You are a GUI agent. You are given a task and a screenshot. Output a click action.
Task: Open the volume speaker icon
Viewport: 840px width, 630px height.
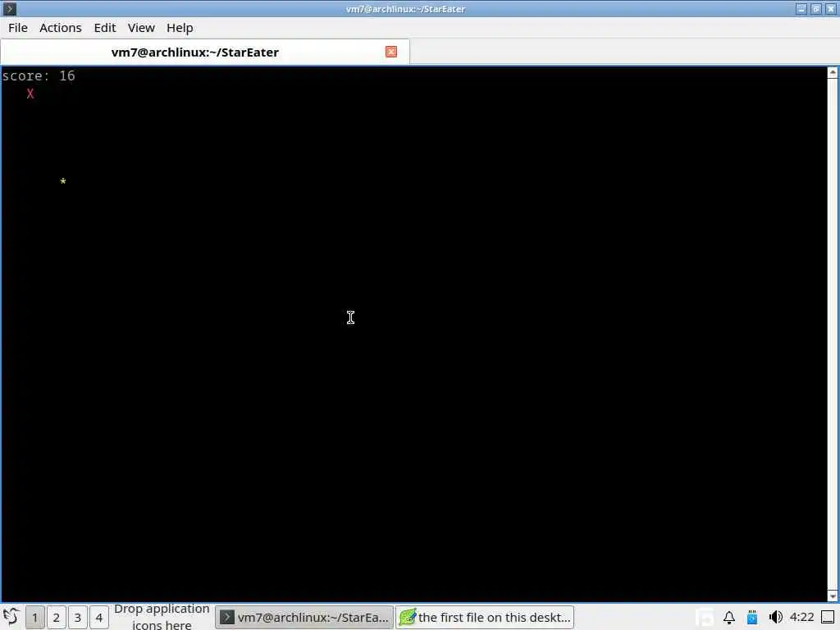(775, 618)
